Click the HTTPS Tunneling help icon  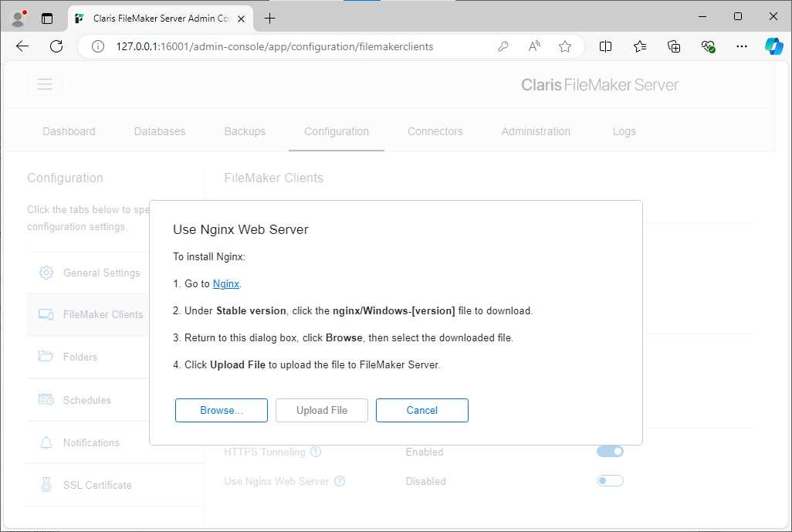click(x=315, y=451)
